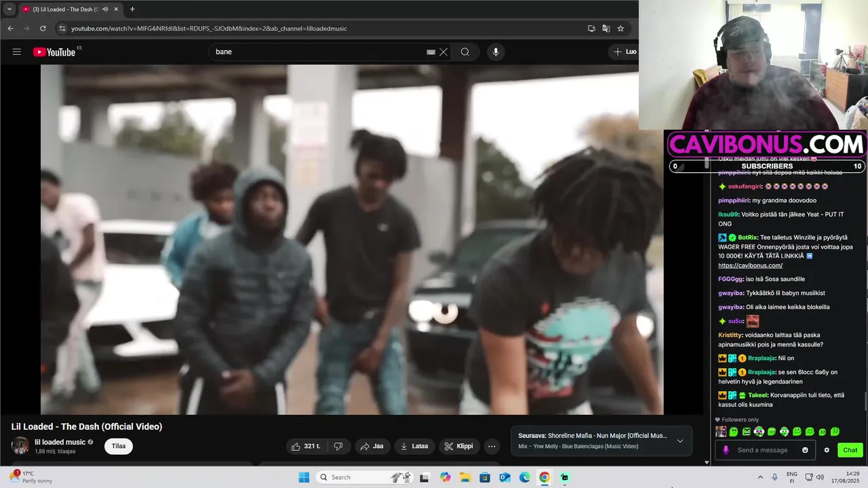Open Windows Start menu
Viewport: 868px width, 488px height.
[304, 477]
